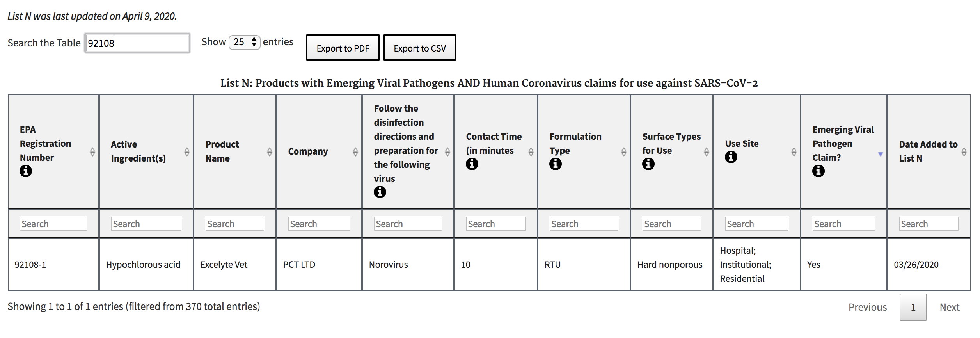Screen dimensions: 980x338
Task: Click info icon under disinfection directions header
Action: point(380,192)
